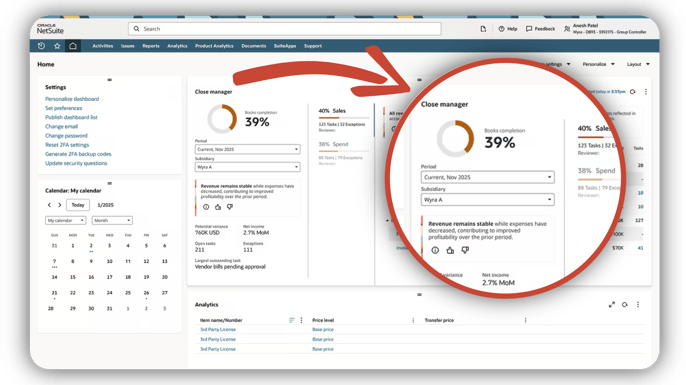Click the sort icon in Item name/Number column
686x385 pixels.
292,320
